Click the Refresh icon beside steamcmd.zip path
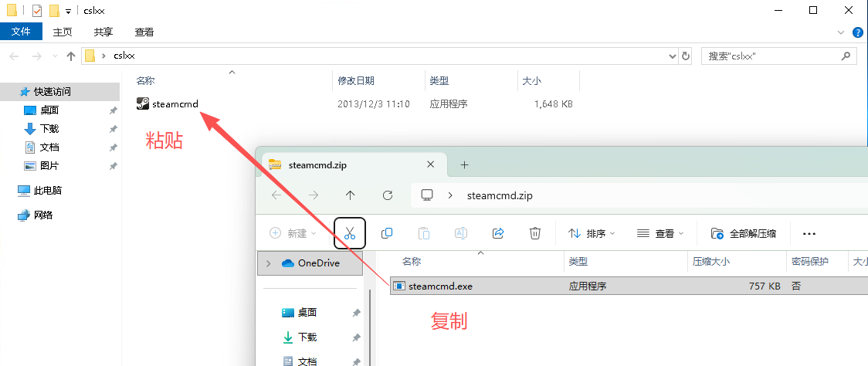Image resolution: width=868 pixels, height=366 pixels. click(388, 195)
